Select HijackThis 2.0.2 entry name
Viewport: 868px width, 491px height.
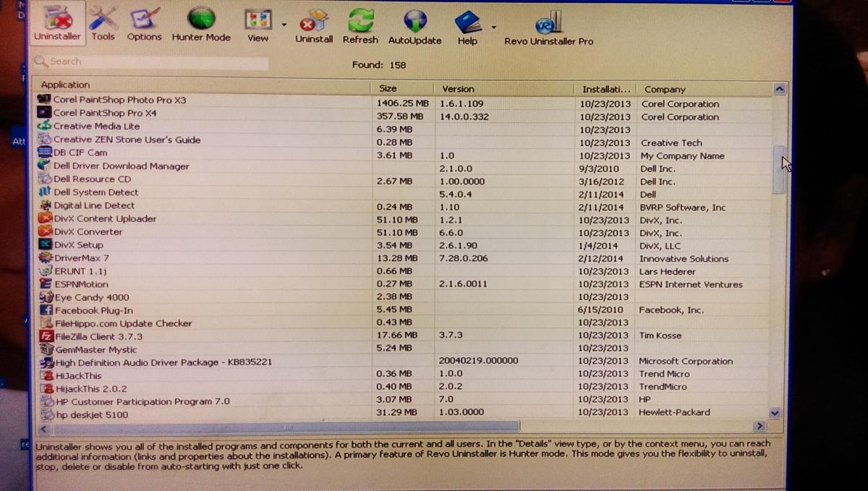pos(90,388)
